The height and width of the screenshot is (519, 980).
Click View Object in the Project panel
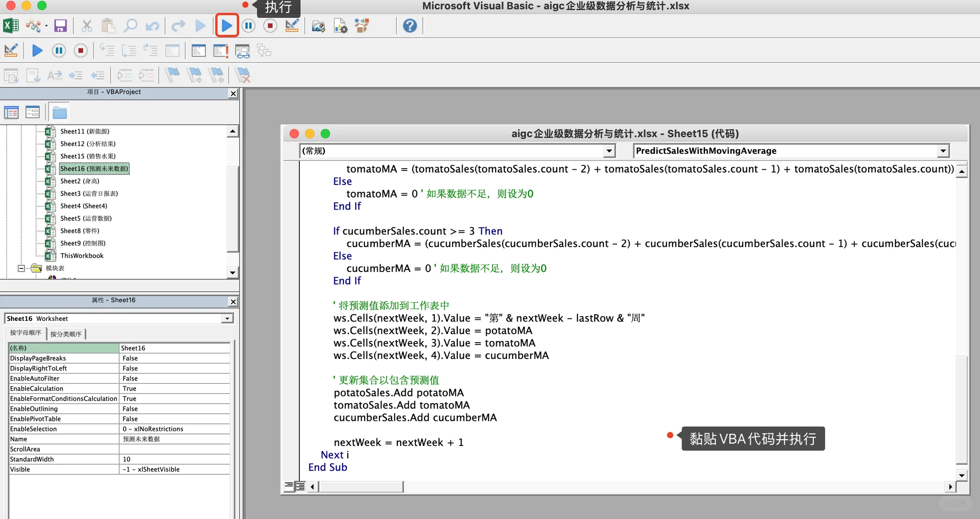pyautogui.click(x=33, y=112)
